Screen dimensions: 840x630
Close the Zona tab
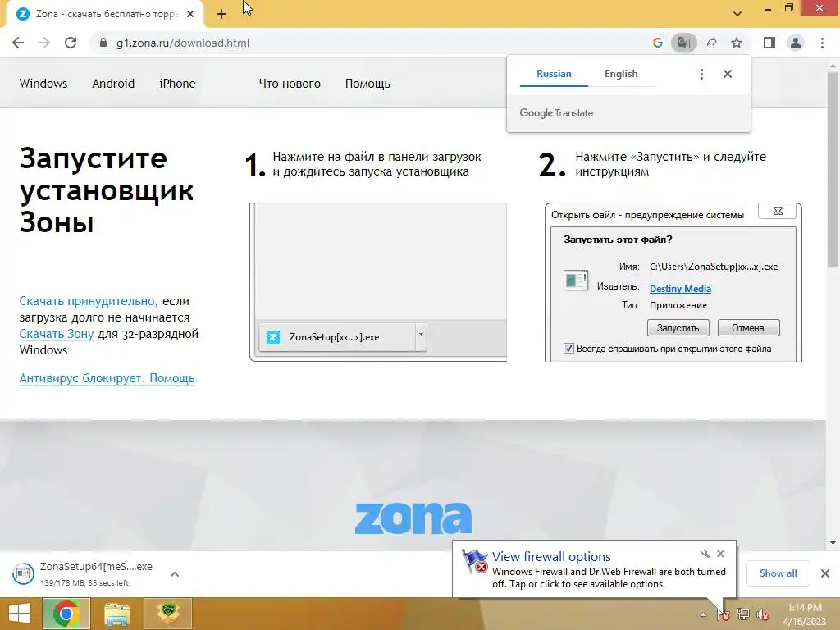tap(190, 14)
